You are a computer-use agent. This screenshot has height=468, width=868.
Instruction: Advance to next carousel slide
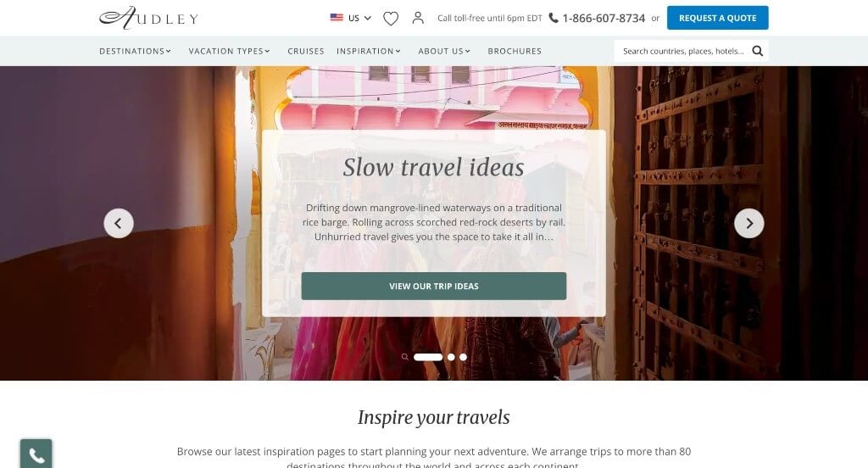tap(749, 223)
